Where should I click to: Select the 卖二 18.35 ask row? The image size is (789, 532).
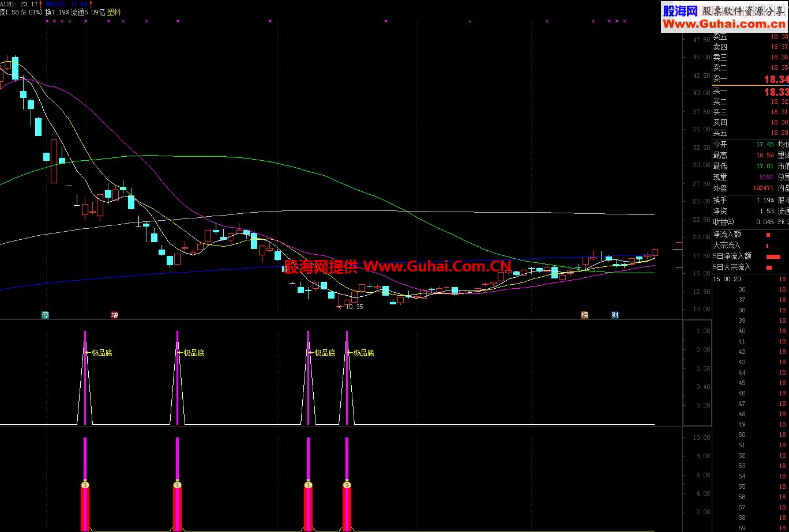coord(750,67)
